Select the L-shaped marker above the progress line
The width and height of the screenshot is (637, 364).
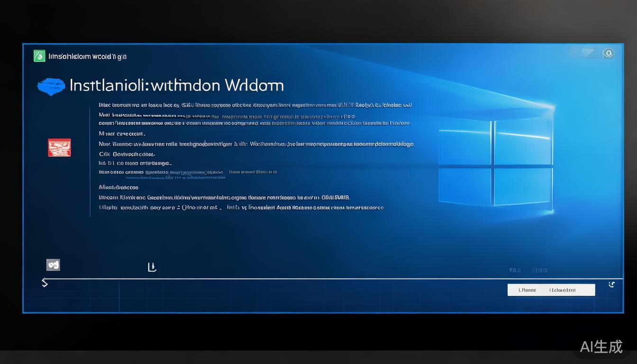[152, 267]
